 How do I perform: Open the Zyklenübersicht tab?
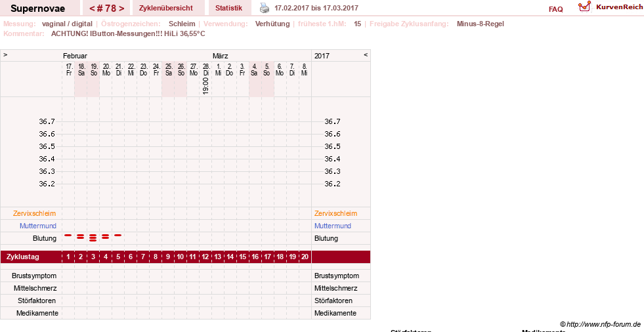pyautogui.click(x=166, y=8)
